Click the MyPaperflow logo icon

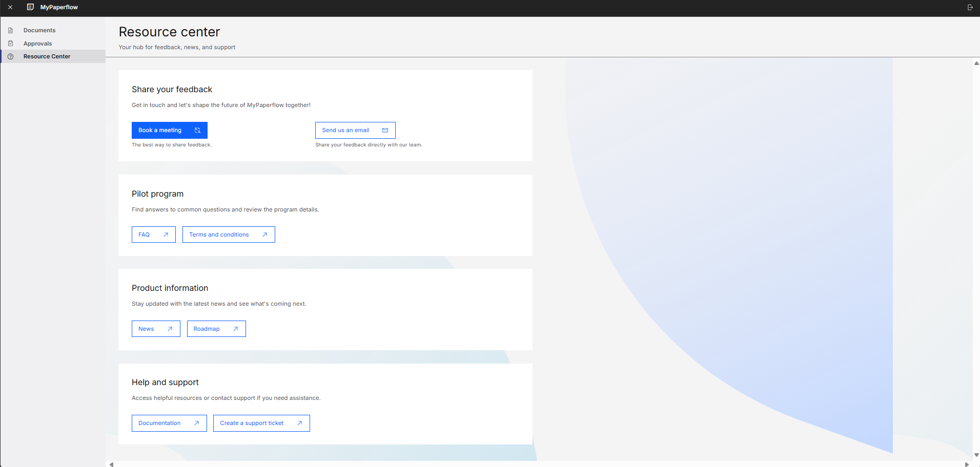click(x=30, y=7)
